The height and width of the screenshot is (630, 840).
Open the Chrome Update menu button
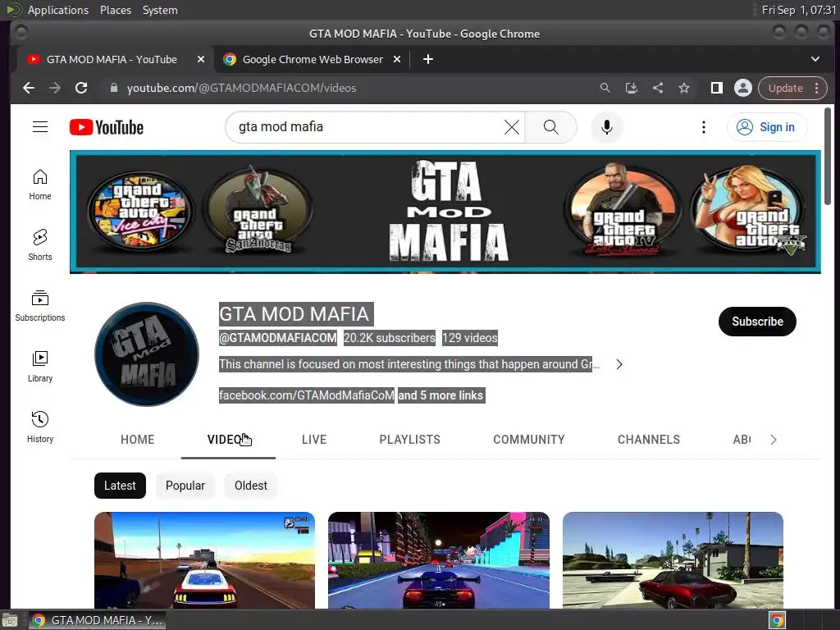(x=793, y=88)
